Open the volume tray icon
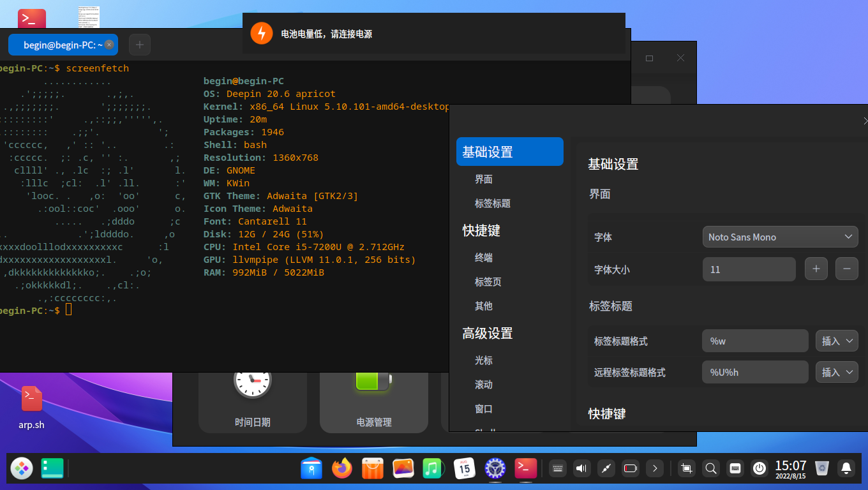Viewport: 868px width, 490px height. (x=581, y=468)
